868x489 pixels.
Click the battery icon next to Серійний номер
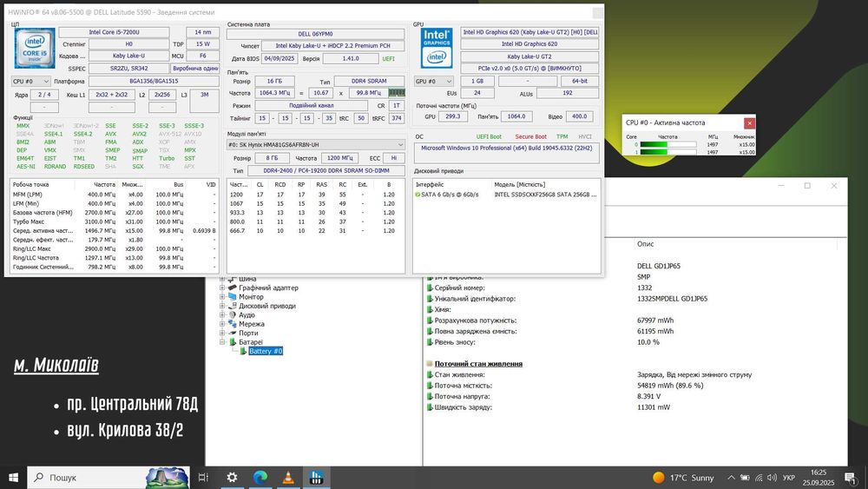point(430,287)
